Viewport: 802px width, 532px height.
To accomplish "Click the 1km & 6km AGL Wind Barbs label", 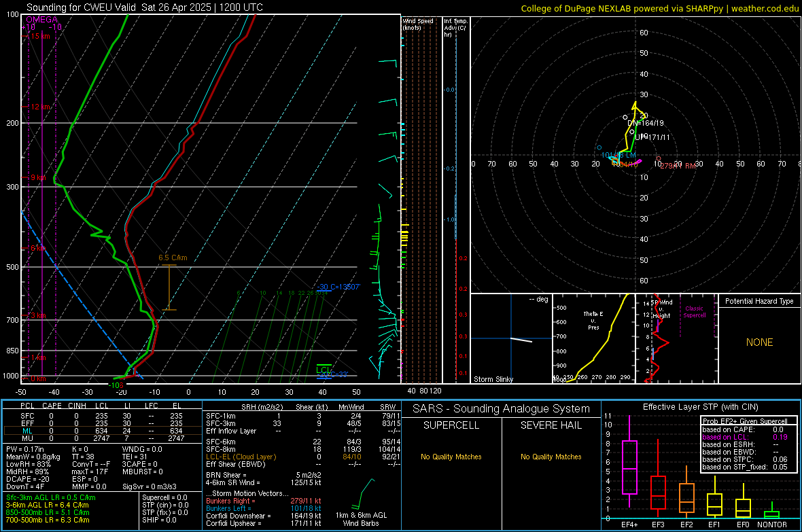I will coord(361,519).
